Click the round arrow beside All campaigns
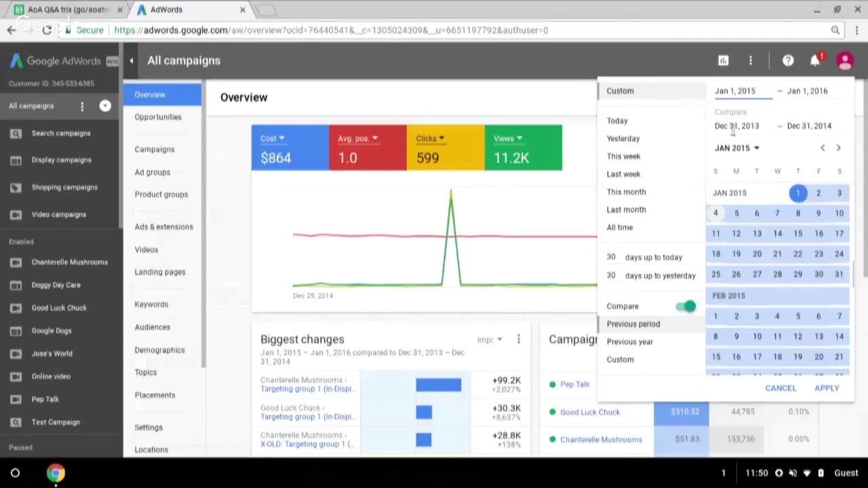 click(x=105, y=106)
